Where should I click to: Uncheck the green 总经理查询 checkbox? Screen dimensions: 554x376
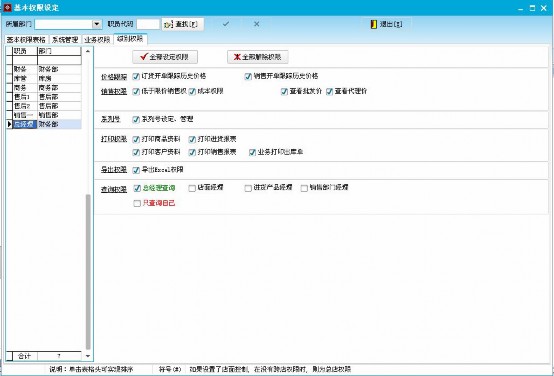point(137,188)
